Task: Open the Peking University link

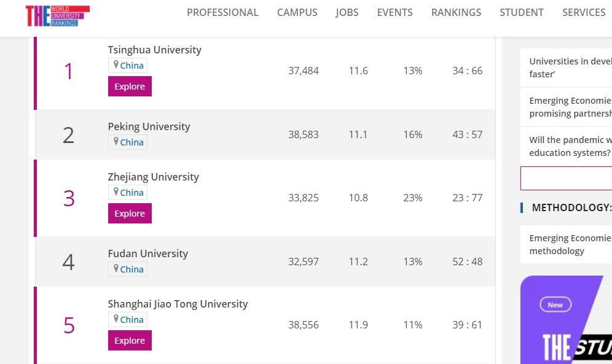Action: tap(149, 126)
